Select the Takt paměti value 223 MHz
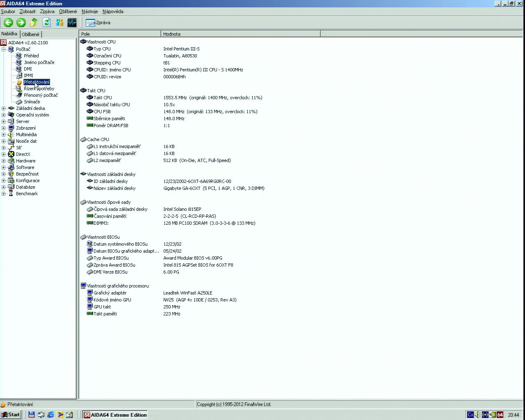 (172, 314)
